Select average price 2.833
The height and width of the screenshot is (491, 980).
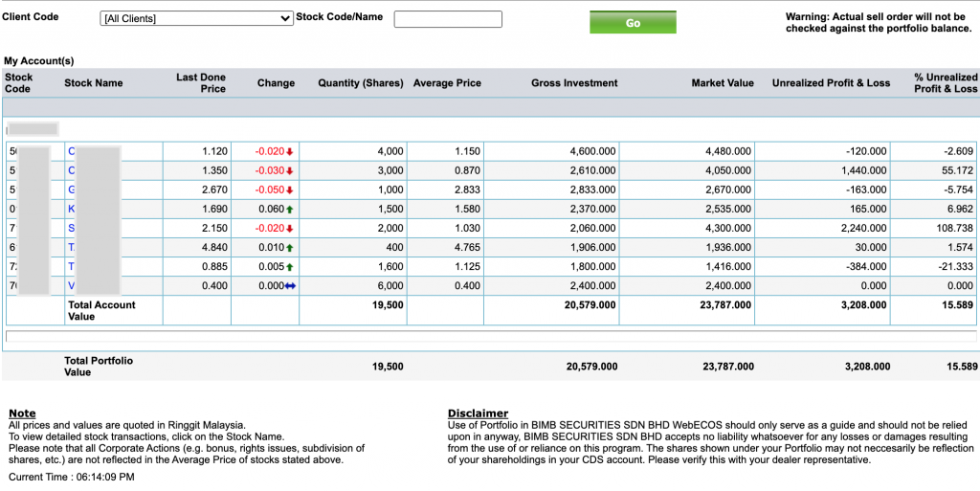(x=467, y=190)
